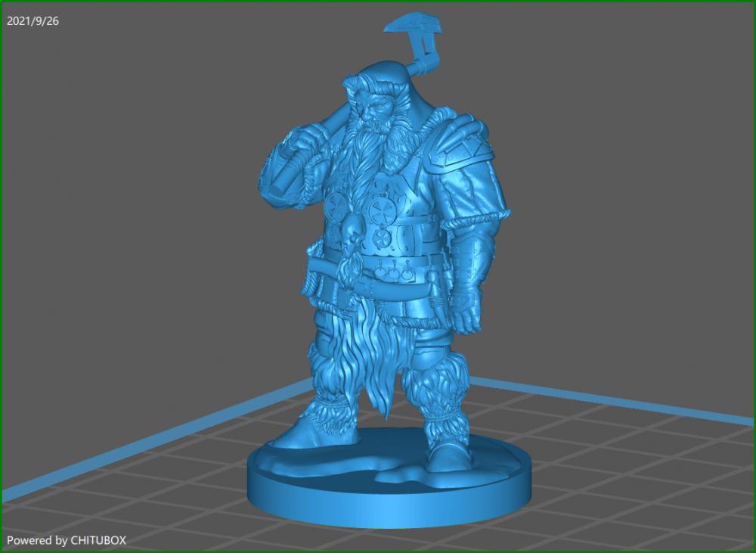Click the Powered by CHITUBOX watermark
The height and width of the screenshot is (553, 756).
tap(68, 540)
